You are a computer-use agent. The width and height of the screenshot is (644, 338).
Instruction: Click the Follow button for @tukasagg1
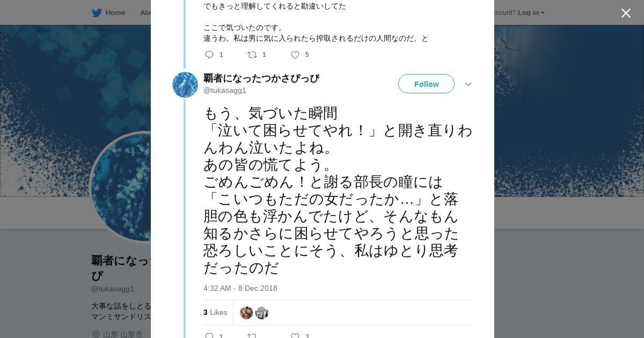pos(426,84)
